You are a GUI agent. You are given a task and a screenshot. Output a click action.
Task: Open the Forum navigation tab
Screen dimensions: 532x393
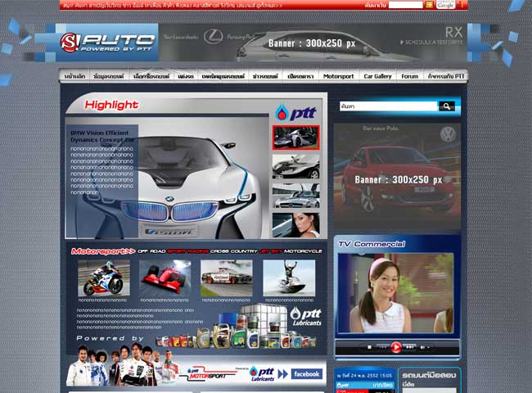click(x=409, y=76)
